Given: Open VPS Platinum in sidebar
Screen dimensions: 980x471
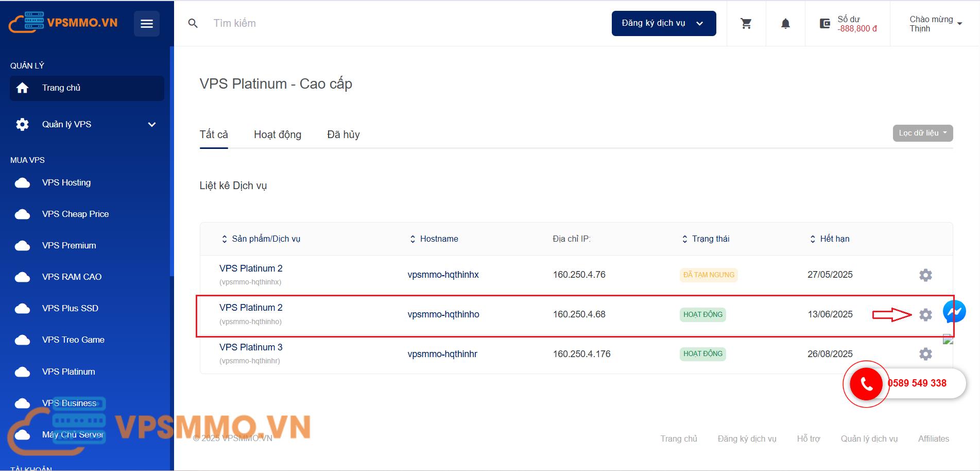Looking at the screenshot, I should [68, 372].
